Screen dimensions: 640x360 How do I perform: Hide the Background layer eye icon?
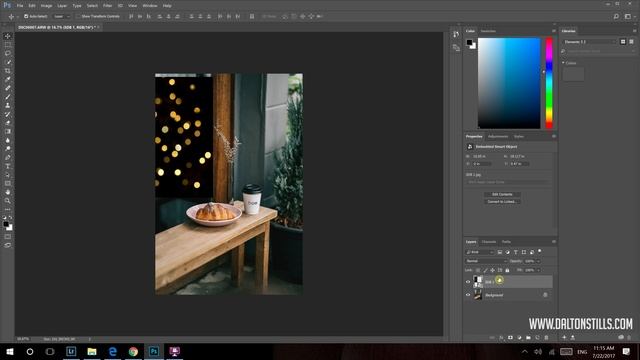(x=468, y=295)
